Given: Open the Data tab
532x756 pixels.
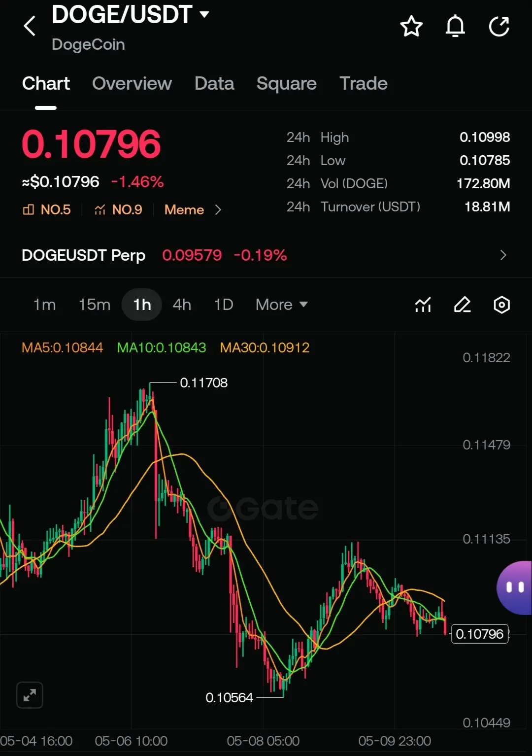Looking at the screenshot, I should point(214,83).
